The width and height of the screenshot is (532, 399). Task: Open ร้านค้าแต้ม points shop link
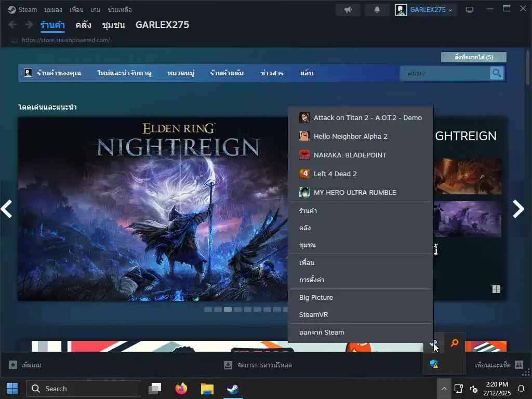coord(227,73)
